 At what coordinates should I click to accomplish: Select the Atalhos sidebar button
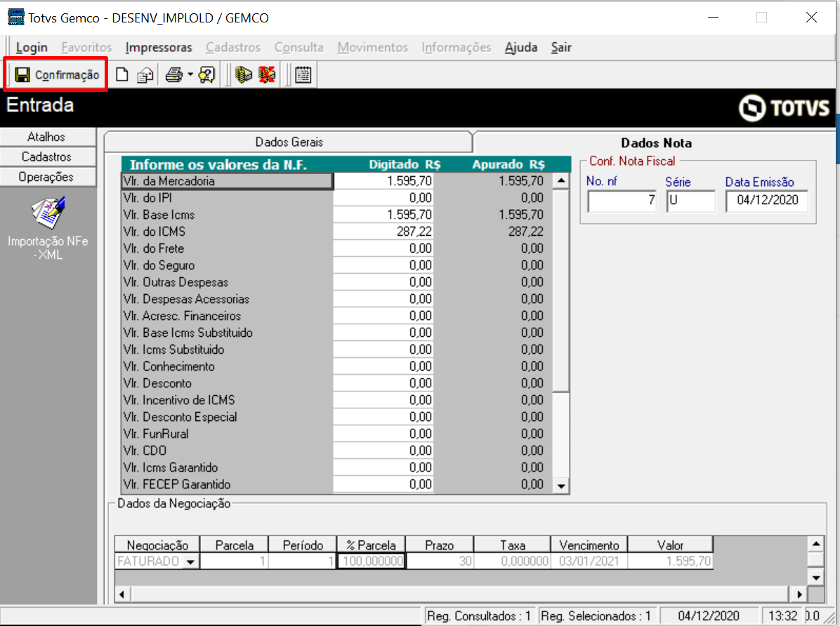click(x=46, y=137)
